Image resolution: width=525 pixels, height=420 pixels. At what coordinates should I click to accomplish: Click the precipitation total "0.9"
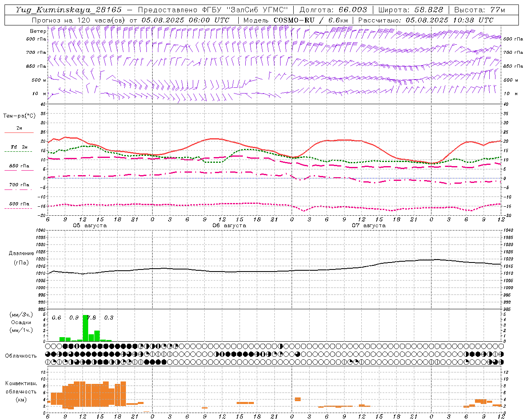74,318
